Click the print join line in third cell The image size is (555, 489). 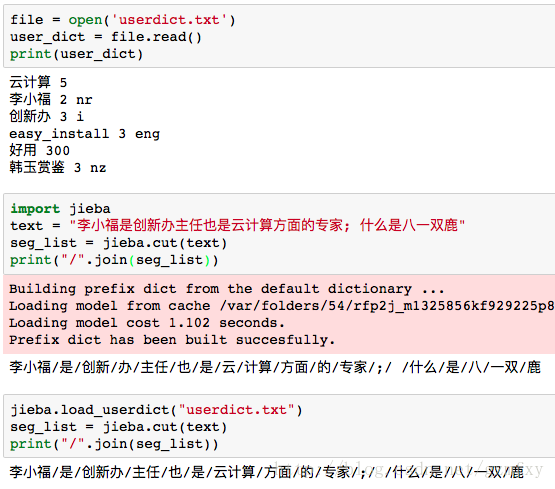click(114, 444)
